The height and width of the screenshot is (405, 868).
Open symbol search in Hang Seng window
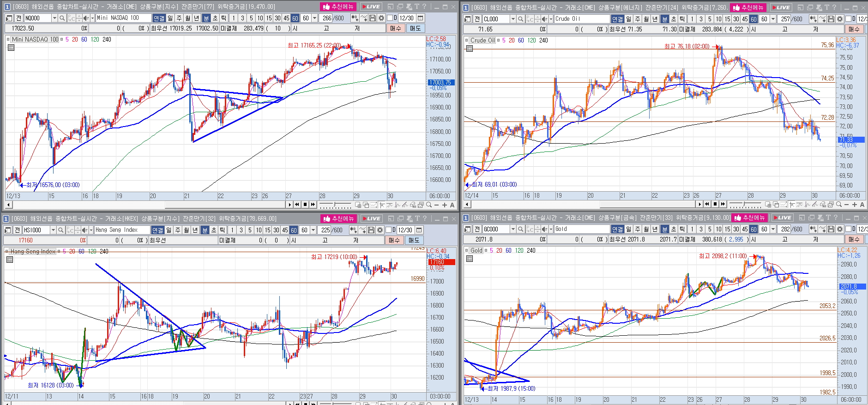60,230
